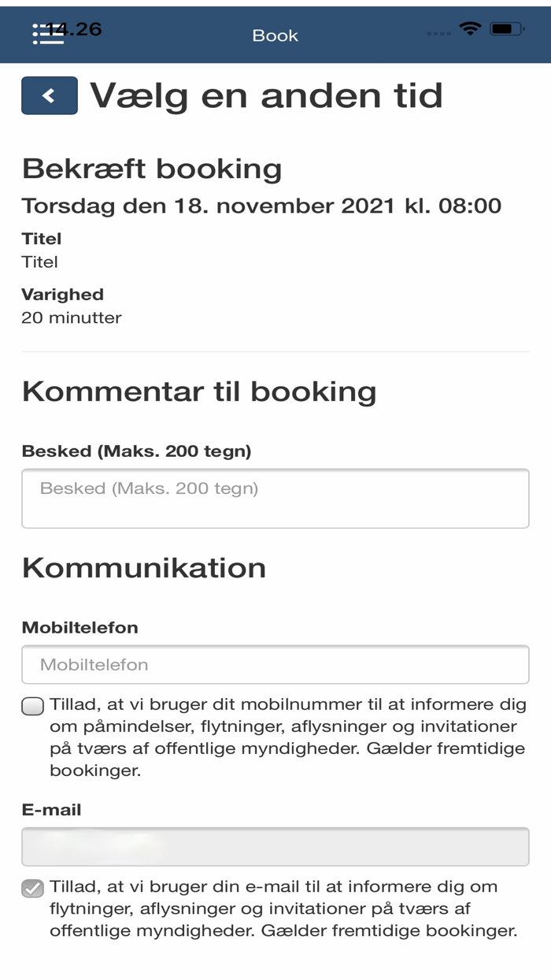Tap the Wi-Fi status icon
Viewport: 551px width, 980px height.
(470, 30)
